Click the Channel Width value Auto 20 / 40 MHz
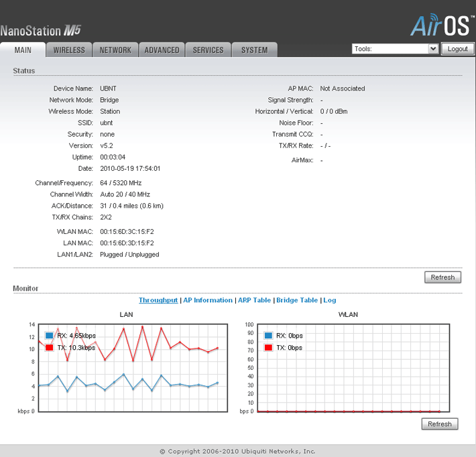Screen dimensions: 476x457 pyautogui.click(x=125, y=194)
